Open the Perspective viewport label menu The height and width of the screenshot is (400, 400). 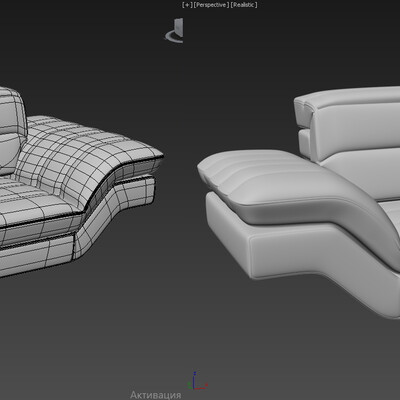211,5
